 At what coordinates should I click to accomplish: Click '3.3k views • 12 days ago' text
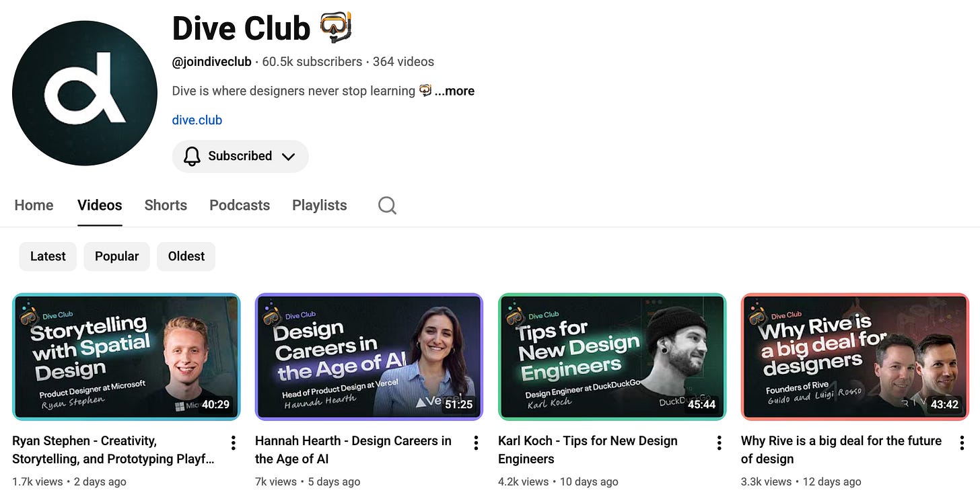(801, 481)
